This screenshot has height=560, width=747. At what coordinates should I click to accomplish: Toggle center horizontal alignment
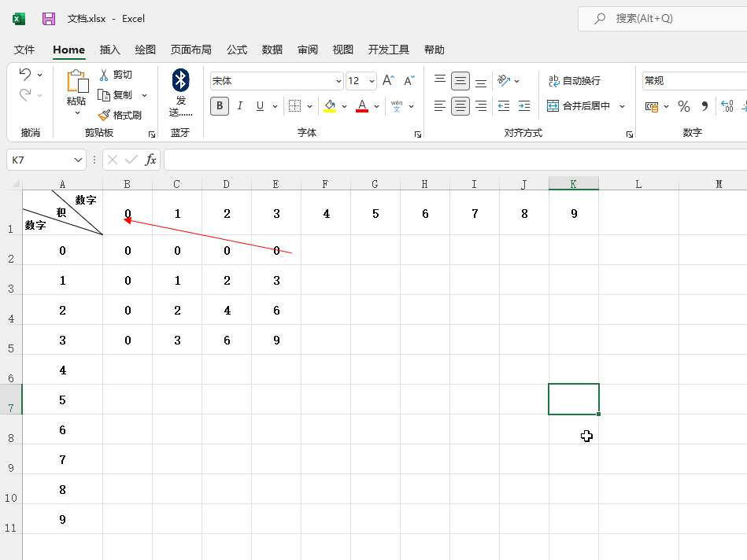(460, 105)
